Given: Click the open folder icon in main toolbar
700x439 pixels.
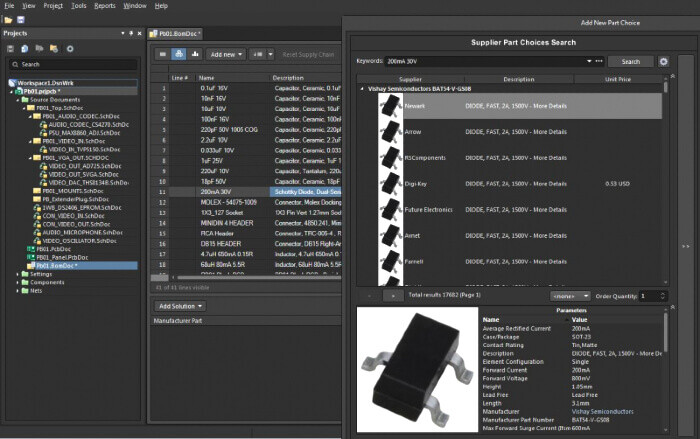Looking at the screenshot, I should pyautogui.click(x=8, y=20).
